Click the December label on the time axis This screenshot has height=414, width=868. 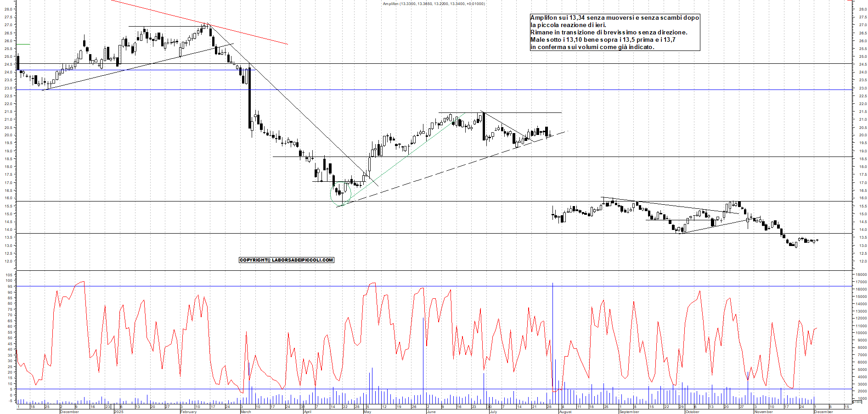tap(70, 412)
